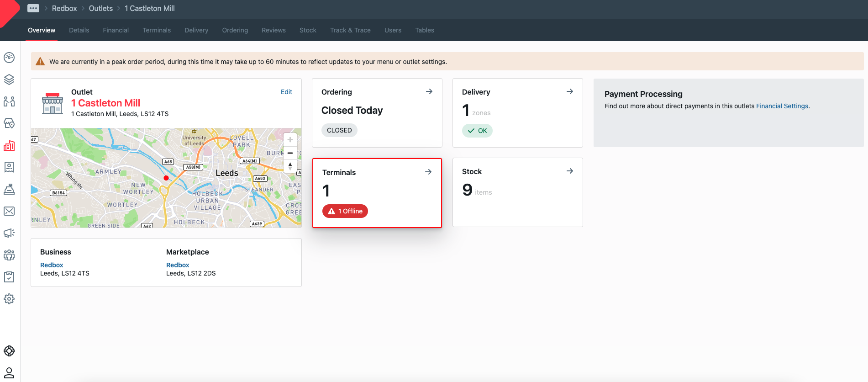Click the megaphone marketing sidebar icon
Screen dimensions: 868x382
[9, 233]
